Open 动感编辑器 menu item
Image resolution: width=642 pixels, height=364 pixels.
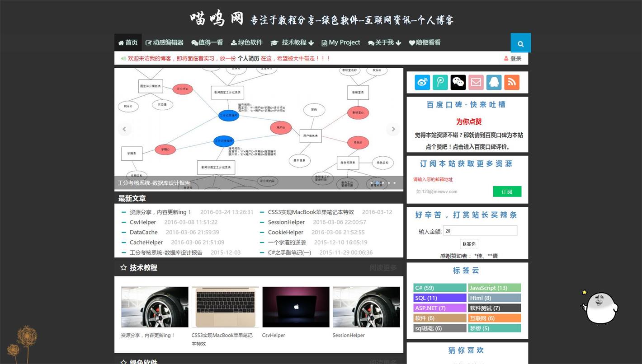164,42
